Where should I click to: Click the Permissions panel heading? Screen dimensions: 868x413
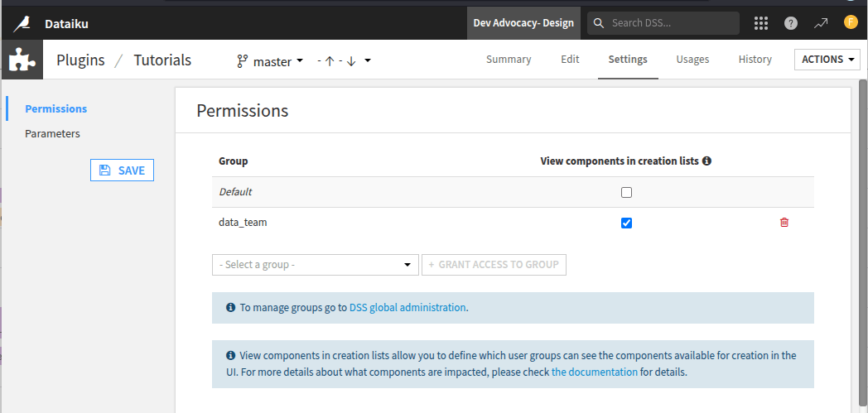(x=243, y=111)
